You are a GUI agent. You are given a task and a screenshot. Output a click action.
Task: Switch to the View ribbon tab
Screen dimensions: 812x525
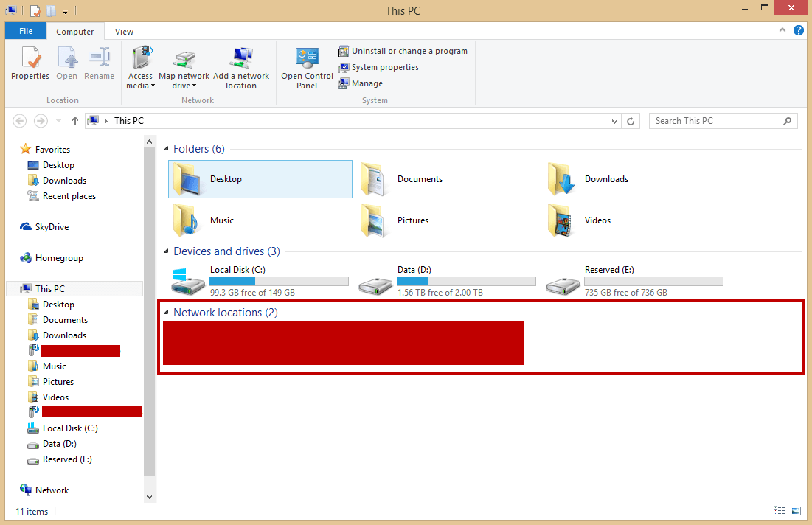click(x=124, y=32)
